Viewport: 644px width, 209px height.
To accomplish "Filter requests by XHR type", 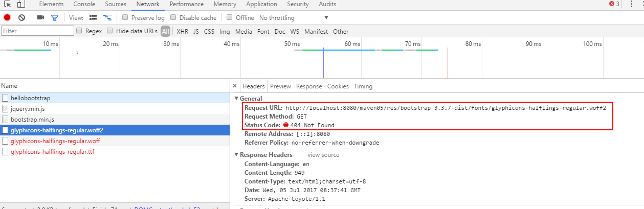I will [x=182, y=31].
